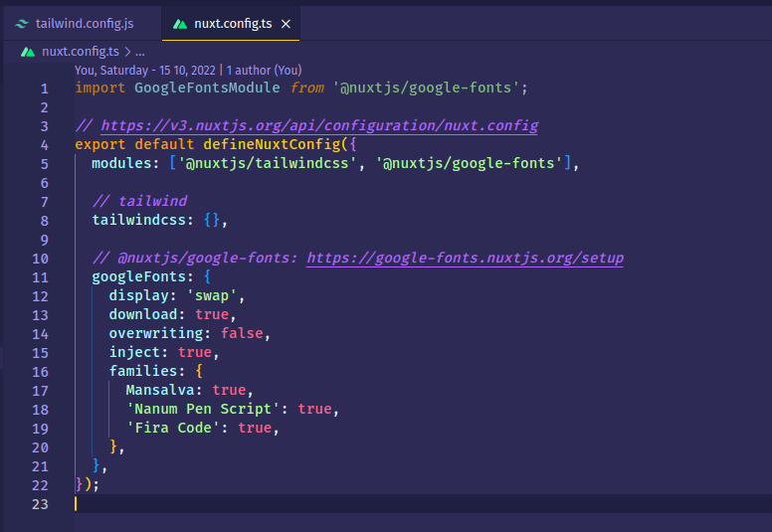Click the inject property on line 15
Screen dimensions: 772x532
coord(134,352)
